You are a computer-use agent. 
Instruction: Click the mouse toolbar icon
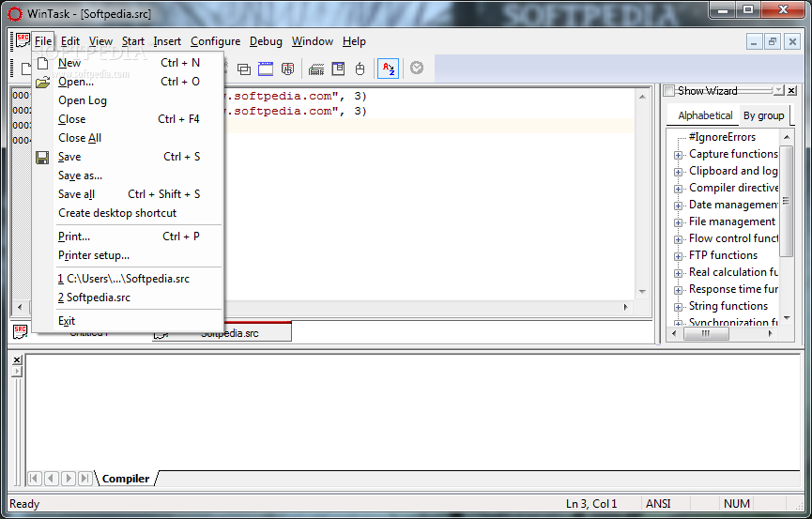point(360,69)
